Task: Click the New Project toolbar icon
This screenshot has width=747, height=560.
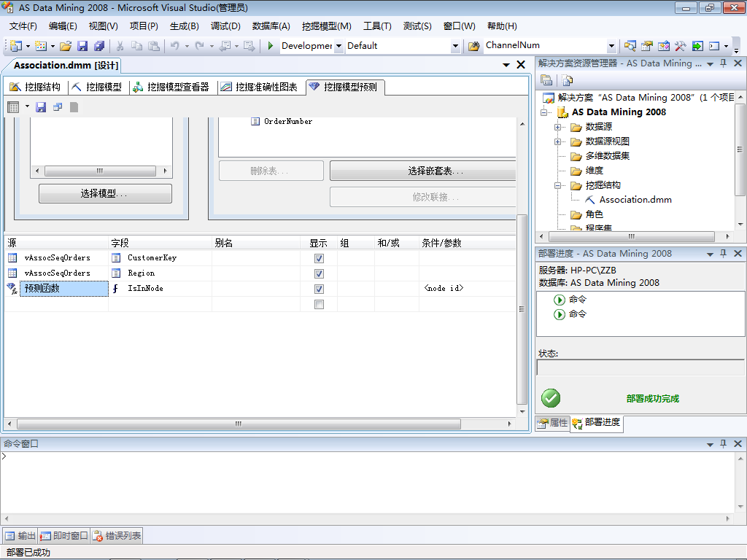Action: pyautogui.click(x=16, y=46)
